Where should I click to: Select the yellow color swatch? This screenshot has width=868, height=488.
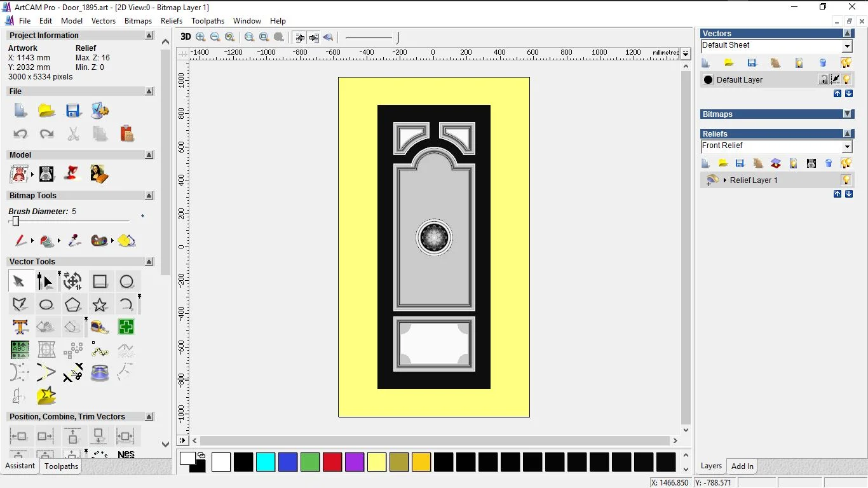(x=377, y=462)
